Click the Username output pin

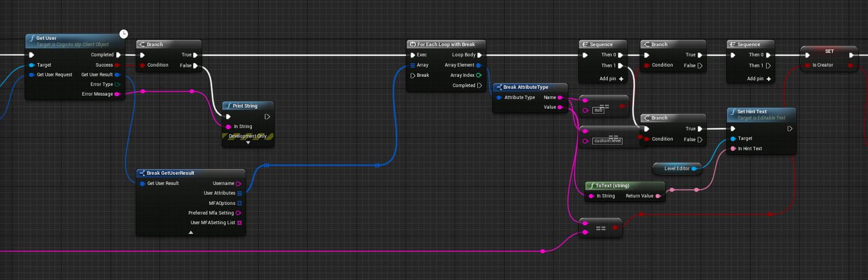(x=239, y=183)
